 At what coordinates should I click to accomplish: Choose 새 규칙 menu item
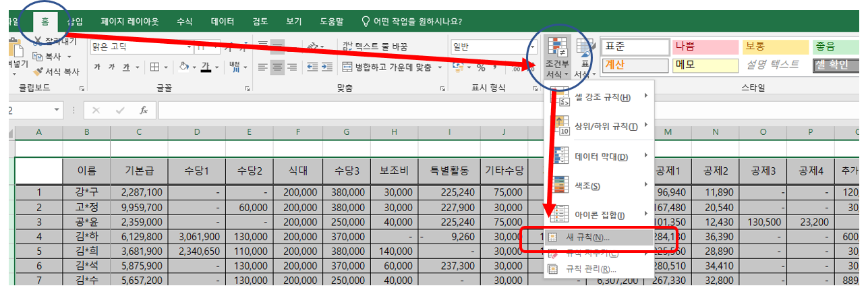[599, 237]
